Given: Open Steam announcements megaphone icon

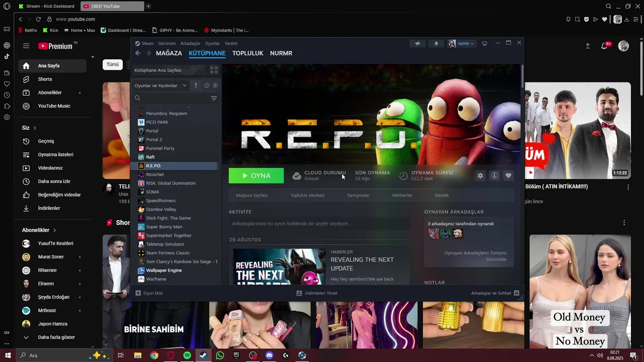Looking at the screenshot, I should click(418, 43).
